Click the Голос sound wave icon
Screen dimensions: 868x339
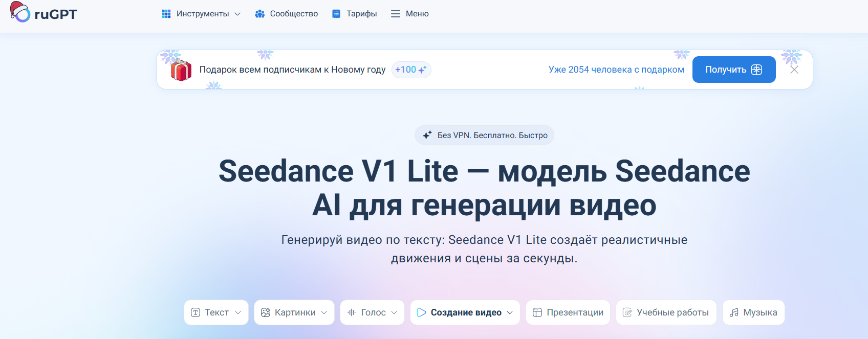[352, 312]
